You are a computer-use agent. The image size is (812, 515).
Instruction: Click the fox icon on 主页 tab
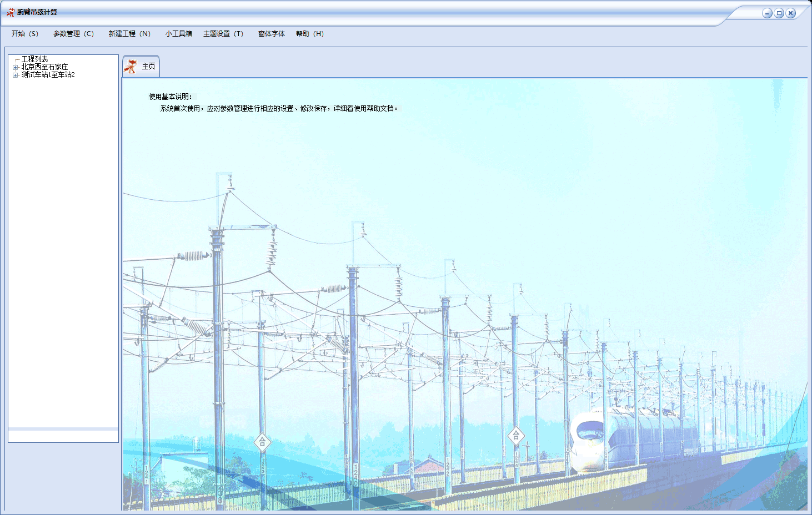click(131, 67)
